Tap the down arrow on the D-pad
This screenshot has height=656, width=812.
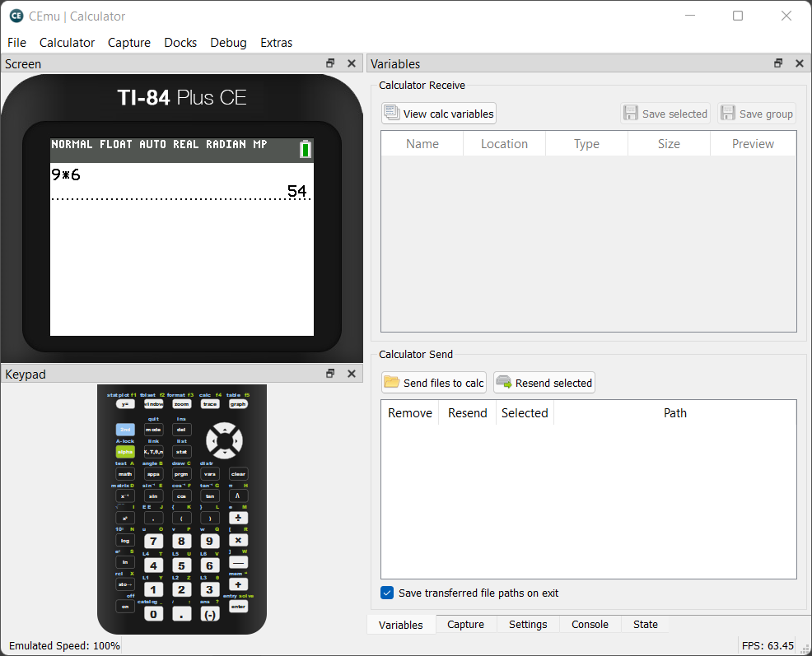pos(224,453)
